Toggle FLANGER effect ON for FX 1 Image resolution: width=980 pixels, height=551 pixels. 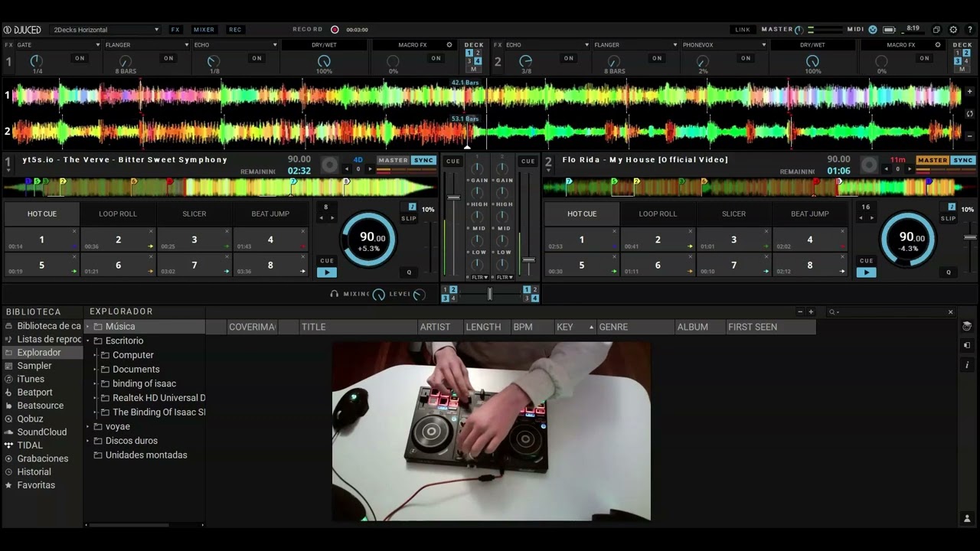tap(168, 58)
